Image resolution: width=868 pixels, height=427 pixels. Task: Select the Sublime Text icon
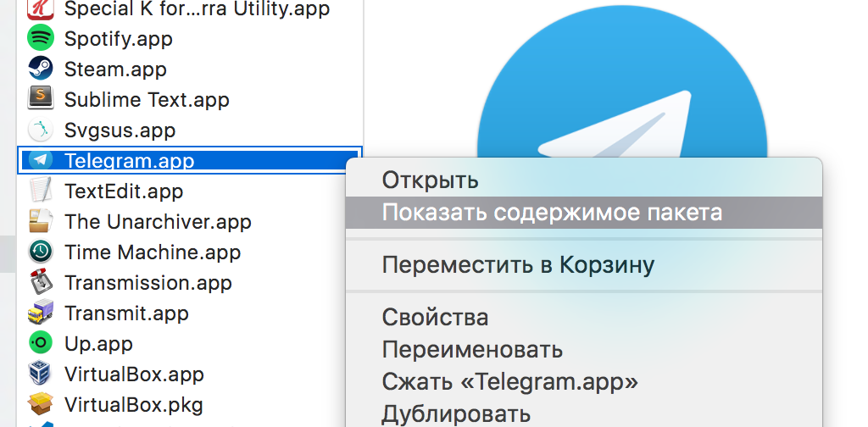pyautogui.click(x=40, y=100)
